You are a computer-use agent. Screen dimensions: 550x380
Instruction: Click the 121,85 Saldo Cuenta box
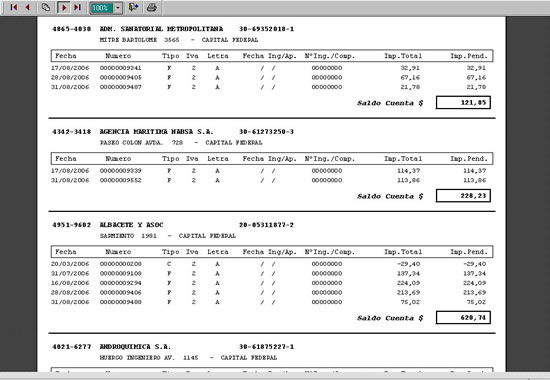[463, 102]
